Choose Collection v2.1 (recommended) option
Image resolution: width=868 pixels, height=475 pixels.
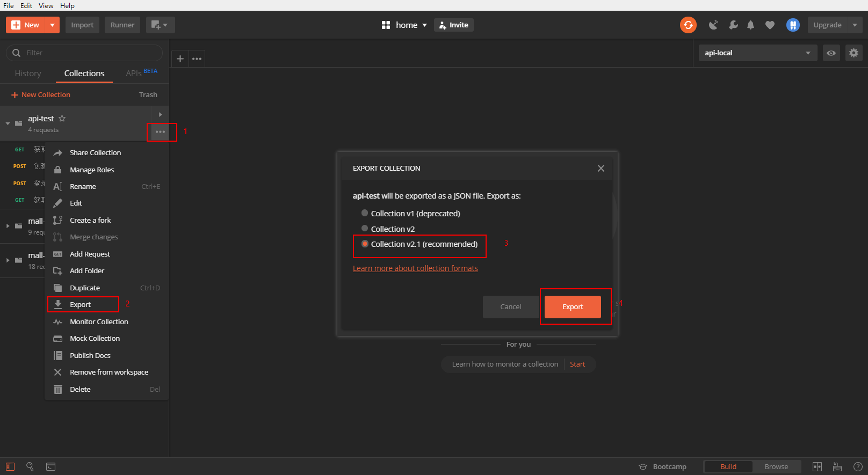[x=419, y=244]
